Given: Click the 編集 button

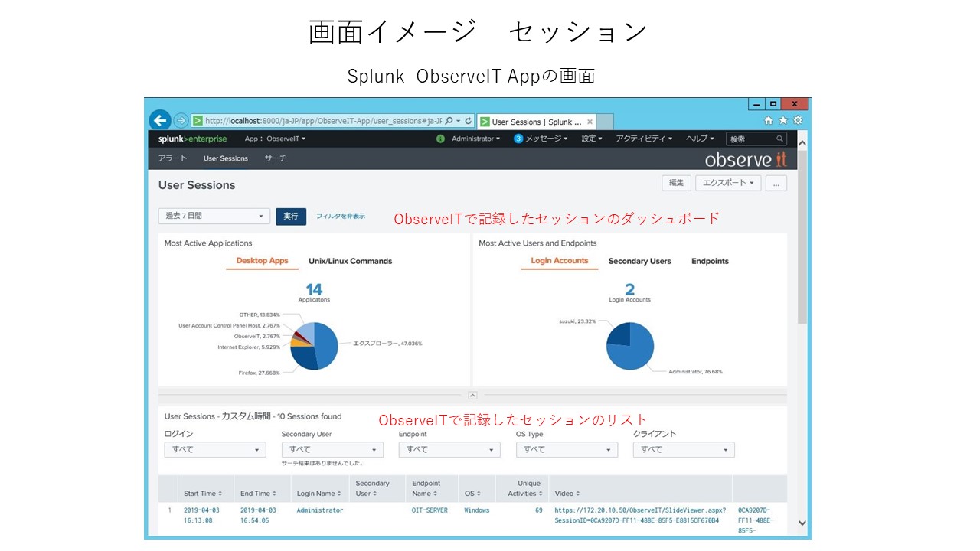Looking at the screenshot, I should point(676,183).
